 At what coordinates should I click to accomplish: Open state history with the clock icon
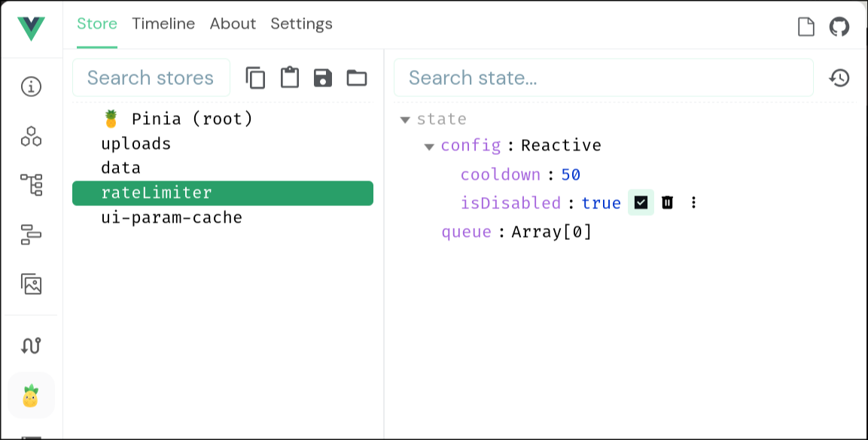tap(839, 77)
